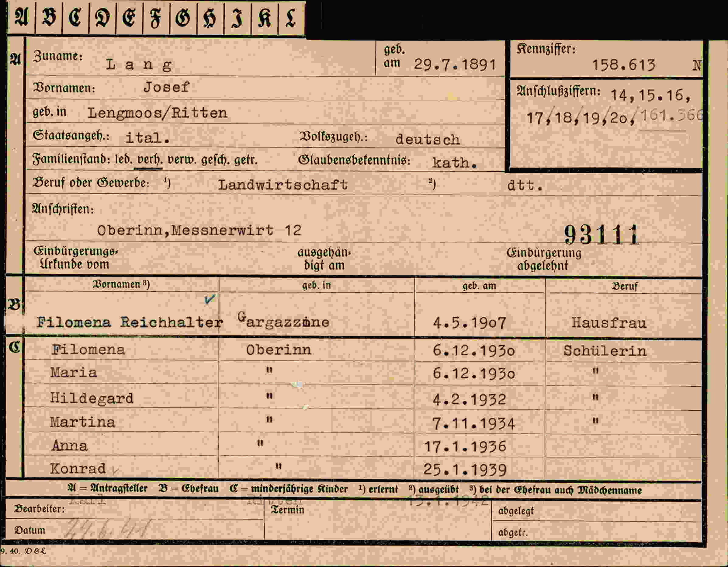
Task: Click the ethnicity value 'deutsch'
Action: 427,139
